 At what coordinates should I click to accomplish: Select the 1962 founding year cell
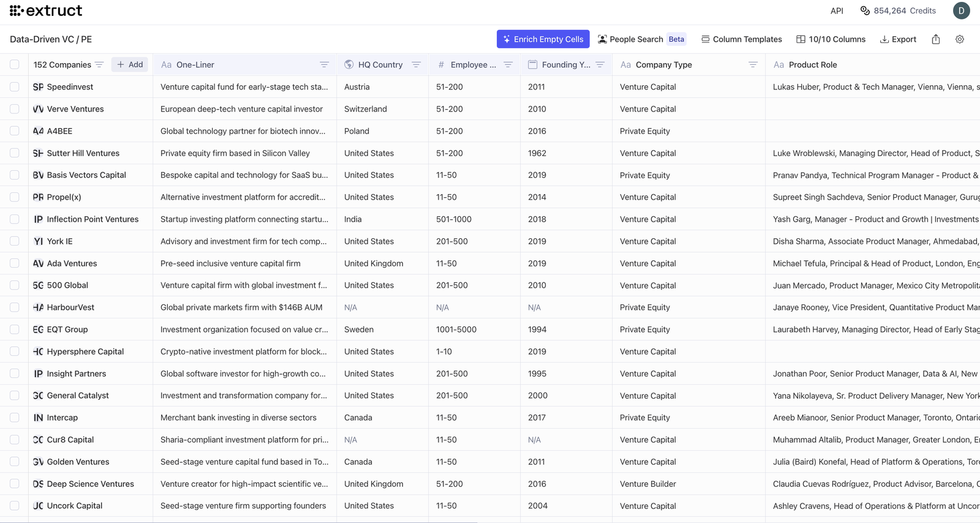click(566, 153)
